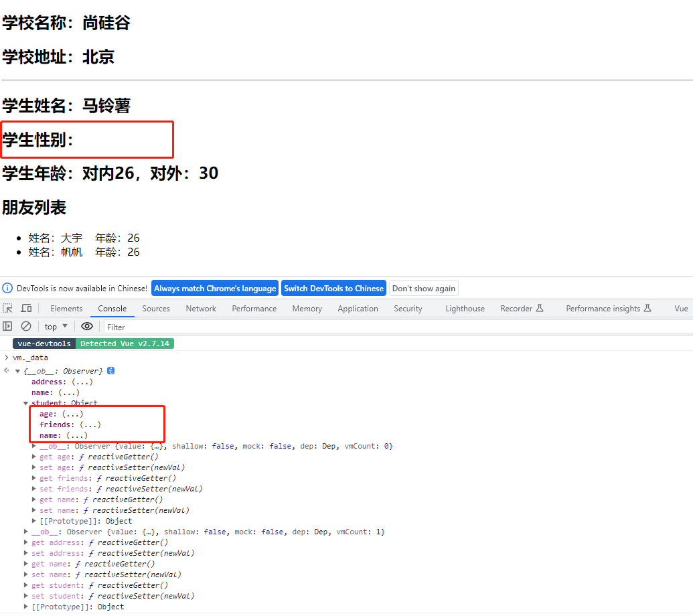Clear the console with the ban icon
The width and height of the screenshot is (693, 616).
pos(26,327)
